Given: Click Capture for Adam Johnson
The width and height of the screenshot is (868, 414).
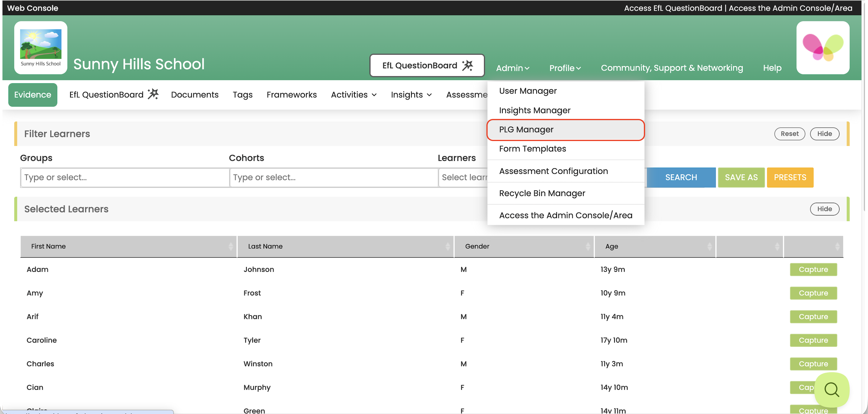Looking at the screenshot, I should point(813,269).
